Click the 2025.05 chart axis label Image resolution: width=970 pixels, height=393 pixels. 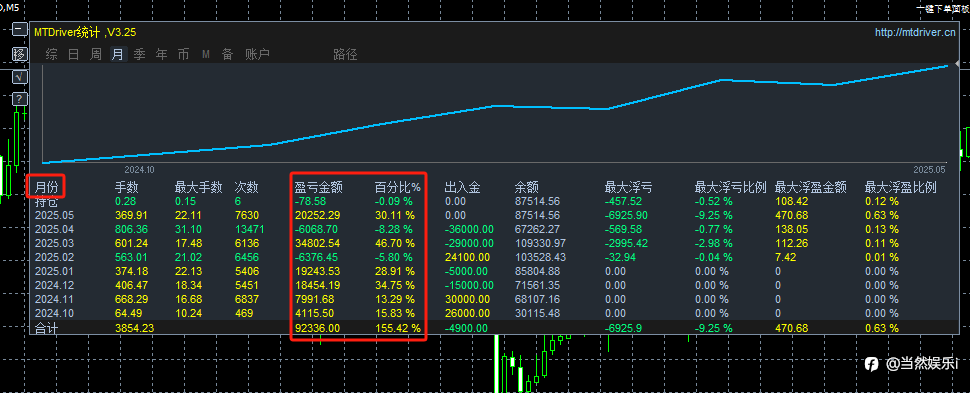pyautogui.click(x=930, y=170)
